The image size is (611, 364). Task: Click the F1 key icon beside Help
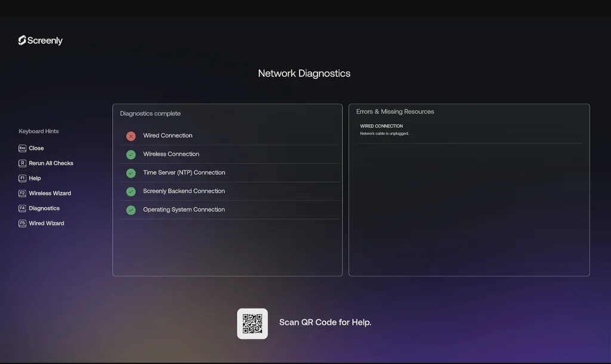click(x=22, y=178)
